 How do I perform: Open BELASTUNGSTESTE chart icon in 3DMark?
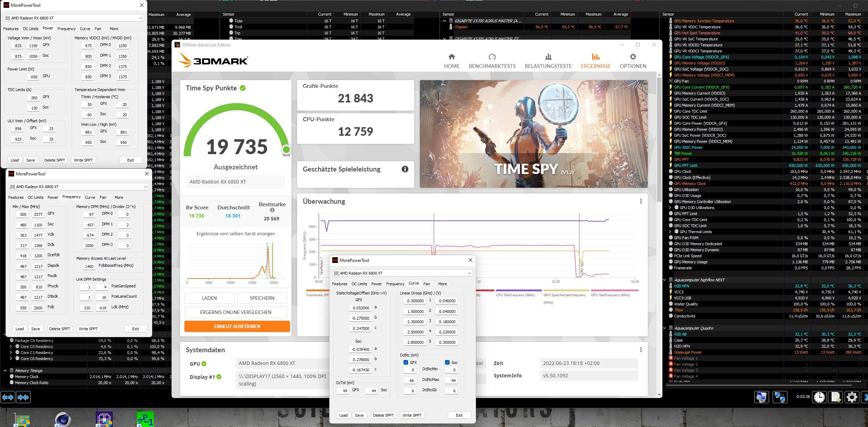pos(548,57)
